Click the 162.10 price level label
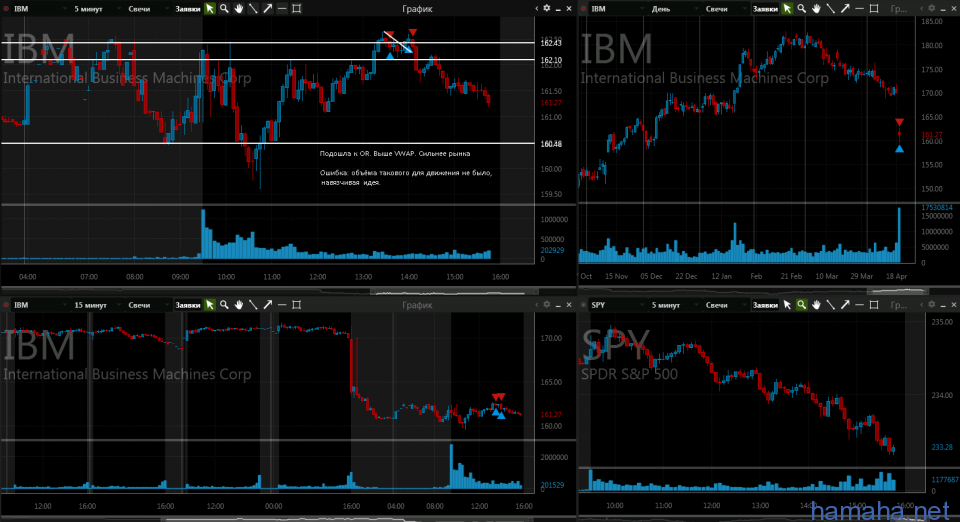Screen dimensions: 960x522 tap(551, 60)
